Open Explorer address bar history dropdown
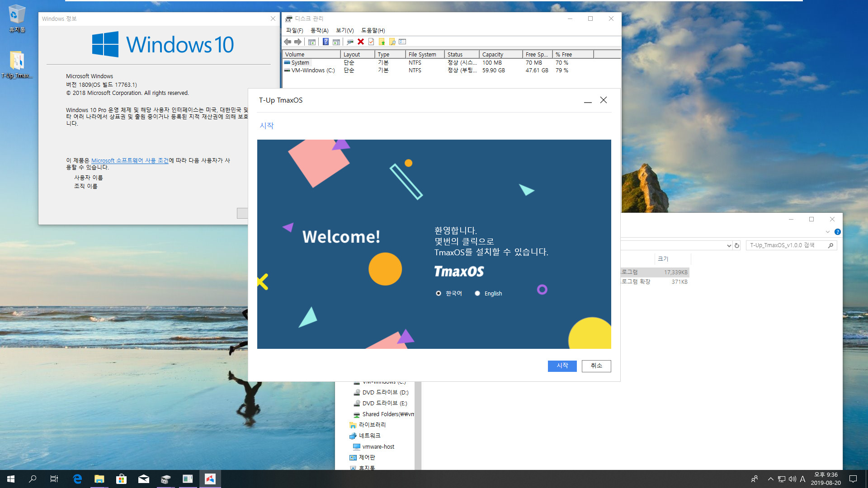 point(729,245)
